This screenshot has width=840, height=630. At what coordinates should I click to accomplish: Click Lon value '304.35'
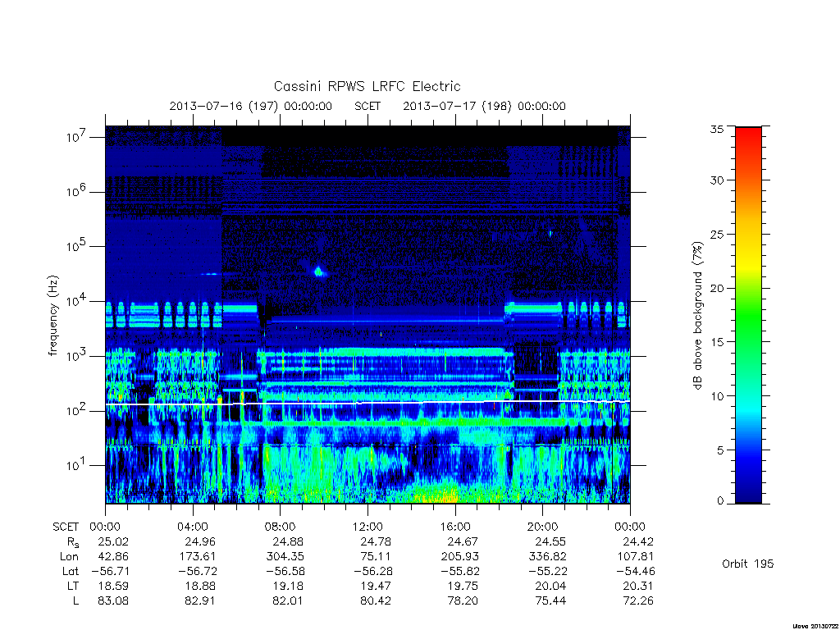pyautogui.click(x=285, y=556)
